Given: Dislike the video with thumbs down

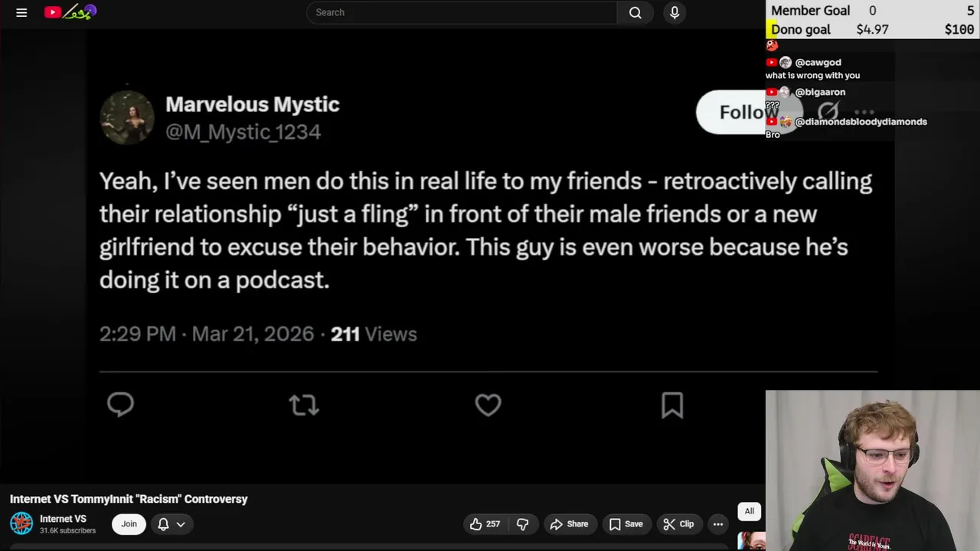Looking at the screenshot, I should pos(523,524).
